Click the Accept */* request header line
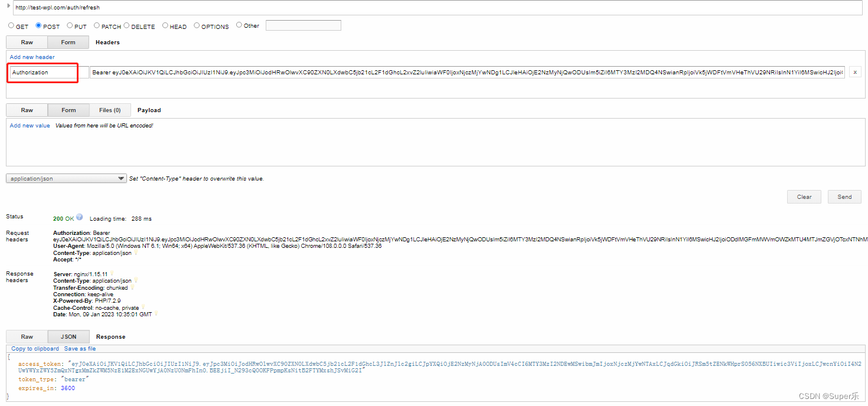This screenshot has height=406, width=868. 67,260
